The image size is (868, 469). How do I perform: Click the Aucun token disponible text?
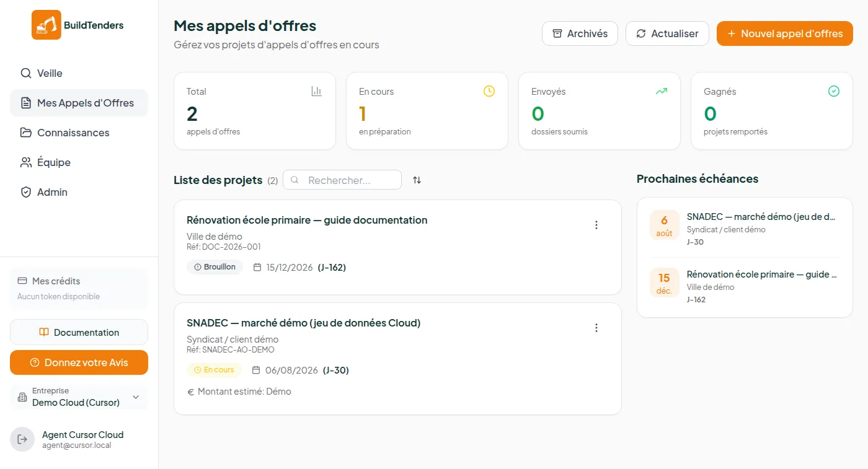click(58, 296)
